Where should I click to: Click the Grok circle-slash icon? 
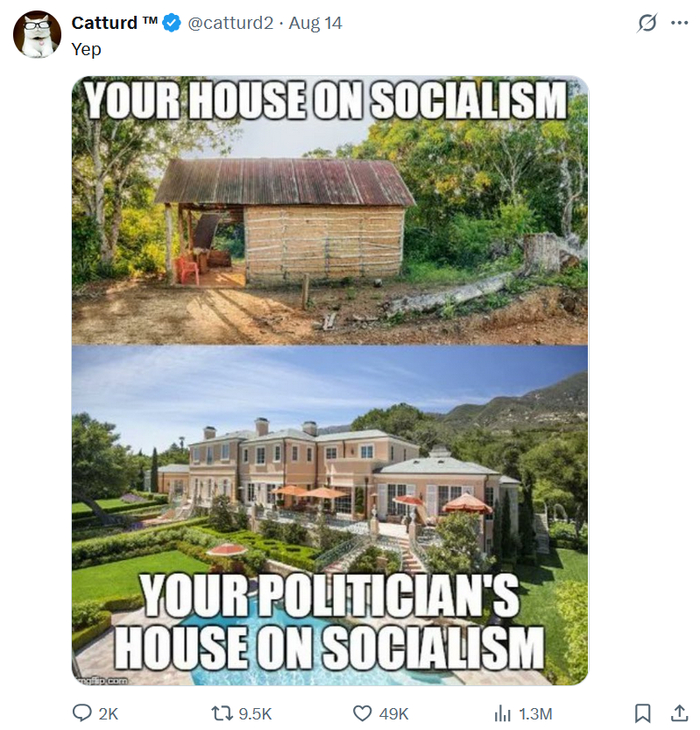pos(647,23)
